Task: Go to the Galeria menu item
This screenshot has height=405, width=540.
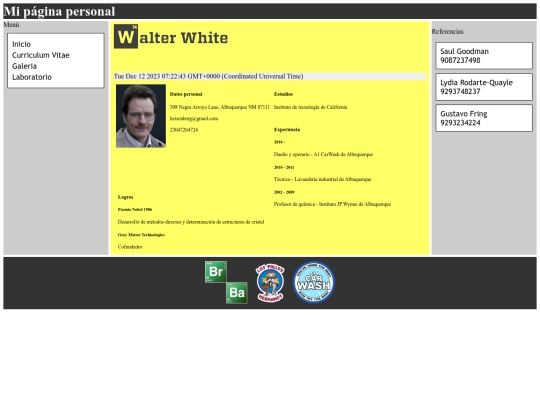Action: click(24, 66)
